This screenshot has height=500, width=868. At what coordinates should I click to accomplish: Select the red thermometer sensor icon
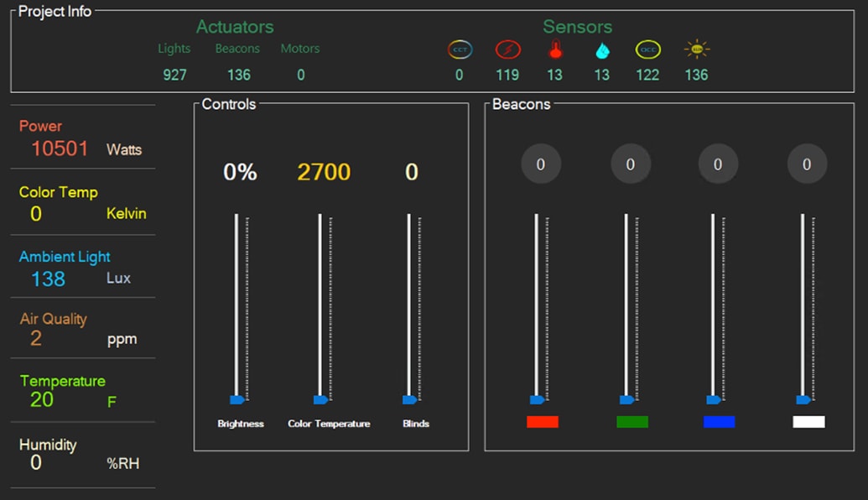click(x=554, y=49)
